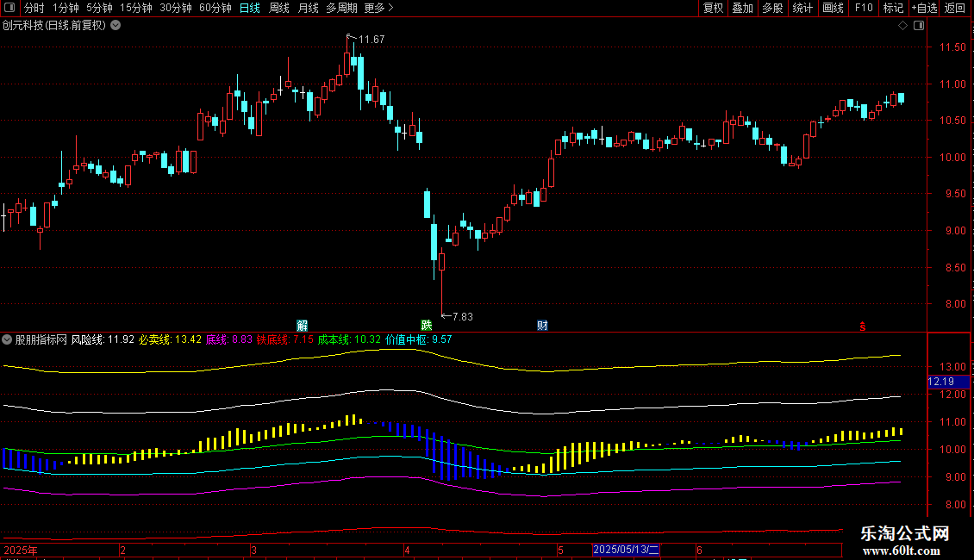The image size is (974, 560).
Task: Switch to 周线 weekly chart
Action: tap(279, 8)
